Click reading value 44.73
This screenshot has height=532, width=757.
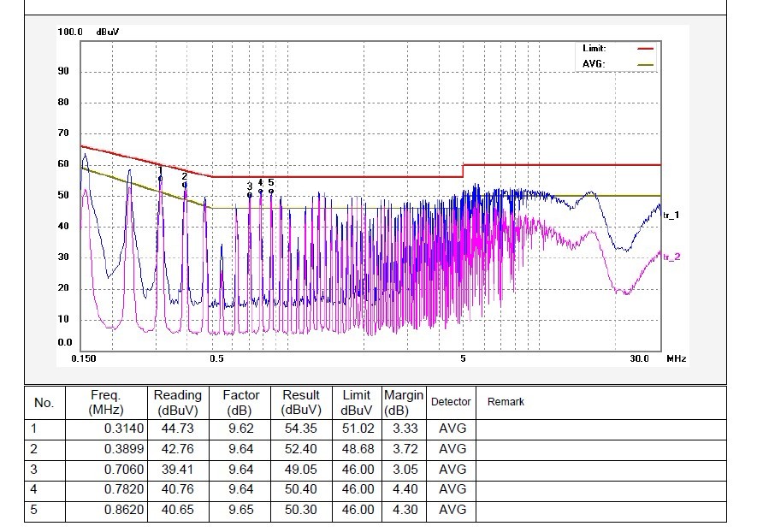tap(178, 429)
